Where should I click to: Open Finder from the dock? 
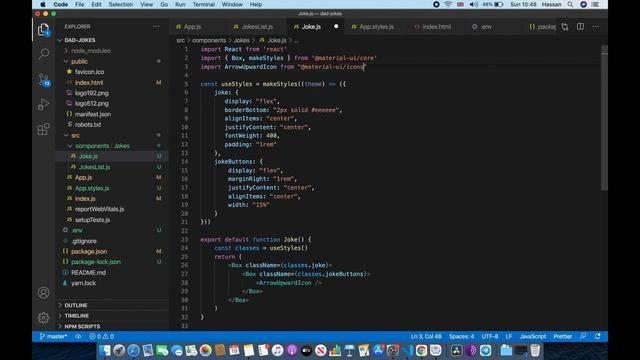105,350
